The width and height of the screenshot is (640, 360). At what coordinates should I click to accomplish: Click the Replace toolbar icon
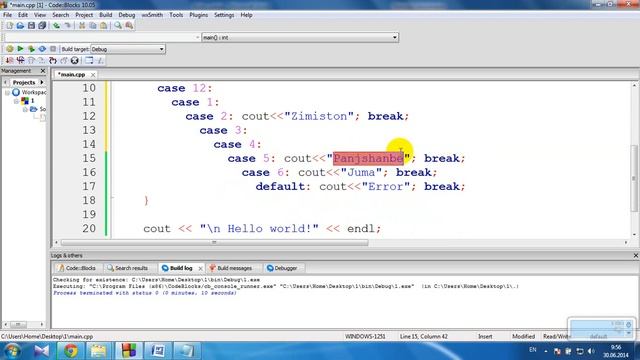point(129,26)
